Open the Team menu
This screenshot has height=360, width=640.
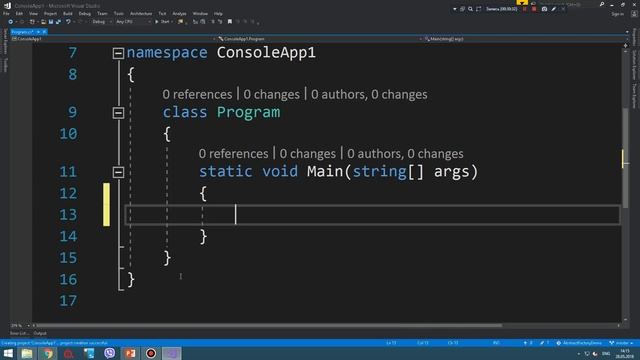102,13
